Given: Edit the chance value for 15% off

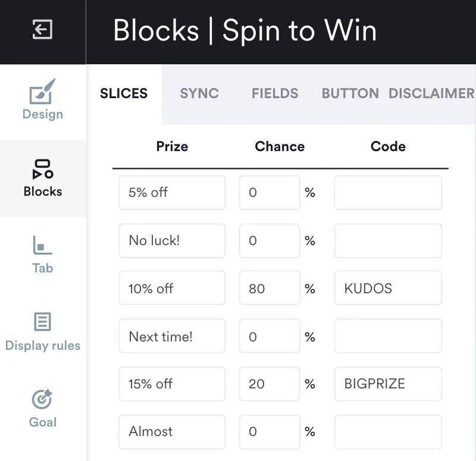Looking at the screenshot, I should pyautogui.click(x=270, y=384).
